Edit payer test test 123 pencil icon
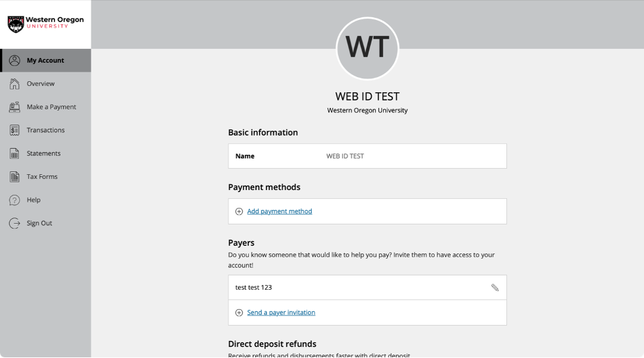 click(495, 288)
